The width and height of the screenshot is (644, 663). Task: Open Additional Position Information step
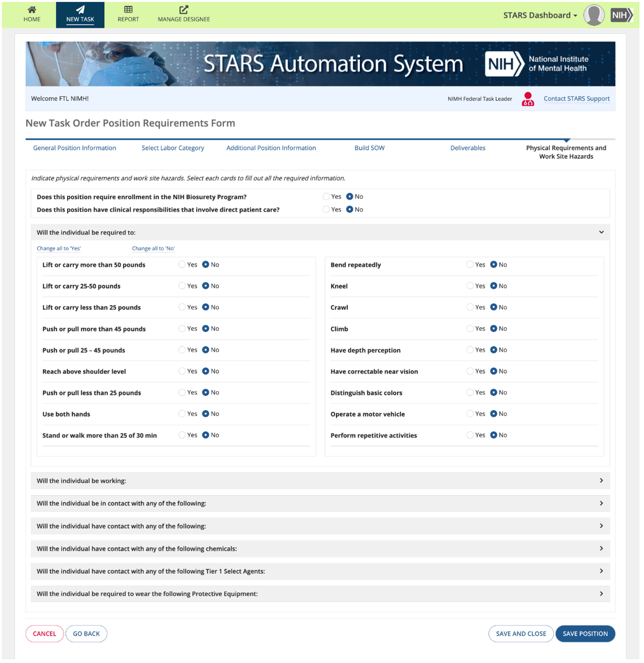point(271,148)
